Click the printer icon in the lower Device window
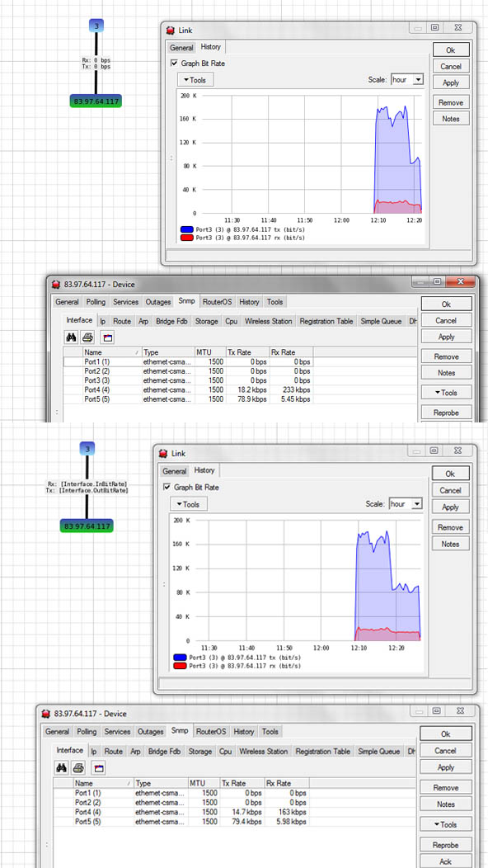This screenshot has height=868, width=488. (78, 767)
